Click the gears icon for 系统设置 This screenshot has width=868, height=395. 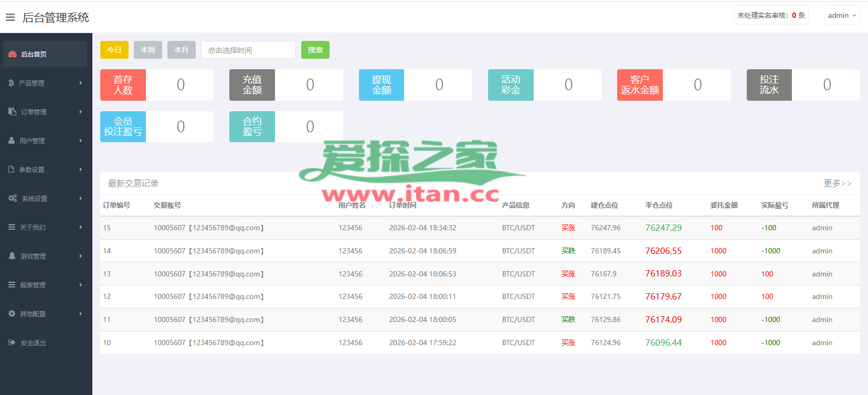click(13, 198)
